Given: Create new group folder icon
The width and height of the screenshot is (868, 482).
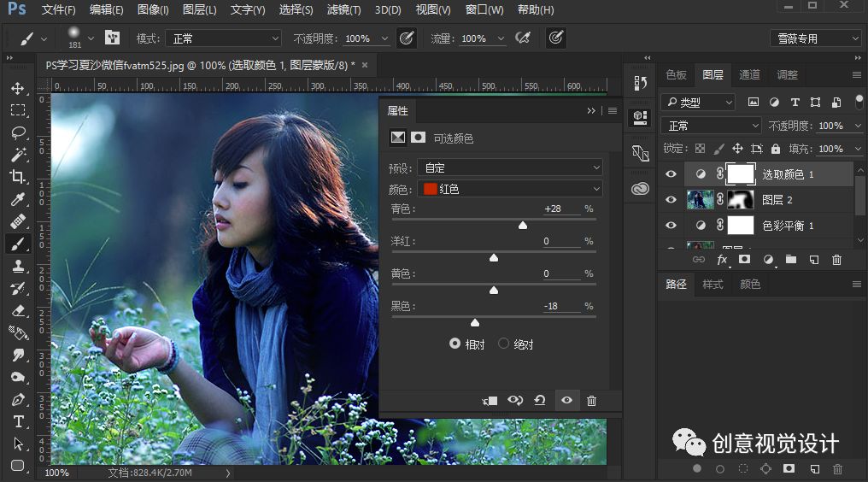Looking at the screenshot, I should [791, 259].
